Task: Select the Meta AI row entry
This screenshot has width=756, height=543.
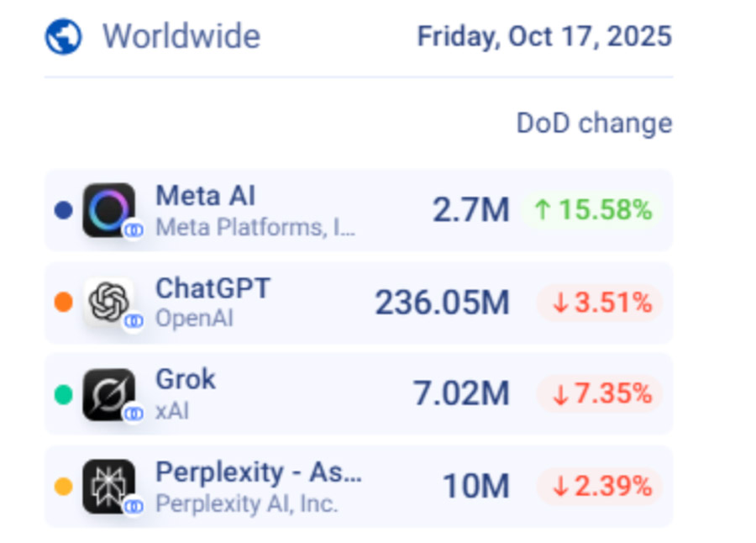Action: [x=361, y=209]
